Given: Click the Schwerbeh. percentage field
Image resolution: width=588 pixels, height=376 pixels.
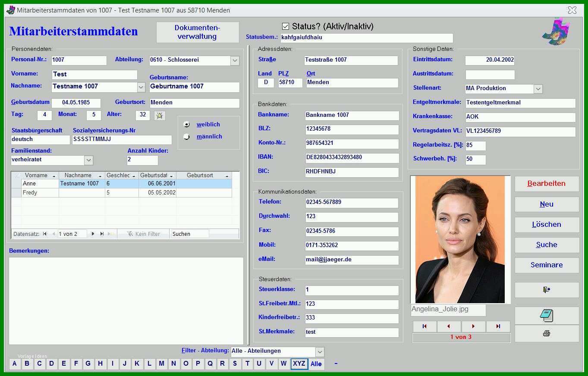Looking at the screenshot, I should [x=475, y=160].
